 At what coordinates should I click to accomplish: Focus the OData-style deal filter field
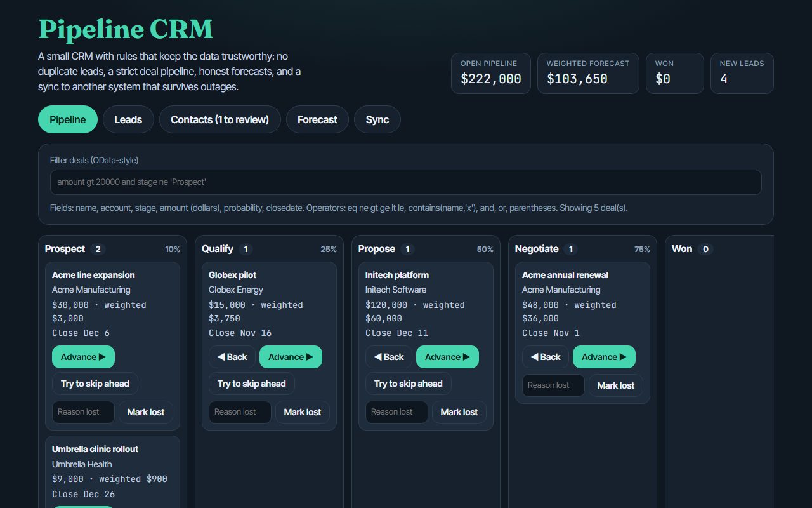point(406,182)
